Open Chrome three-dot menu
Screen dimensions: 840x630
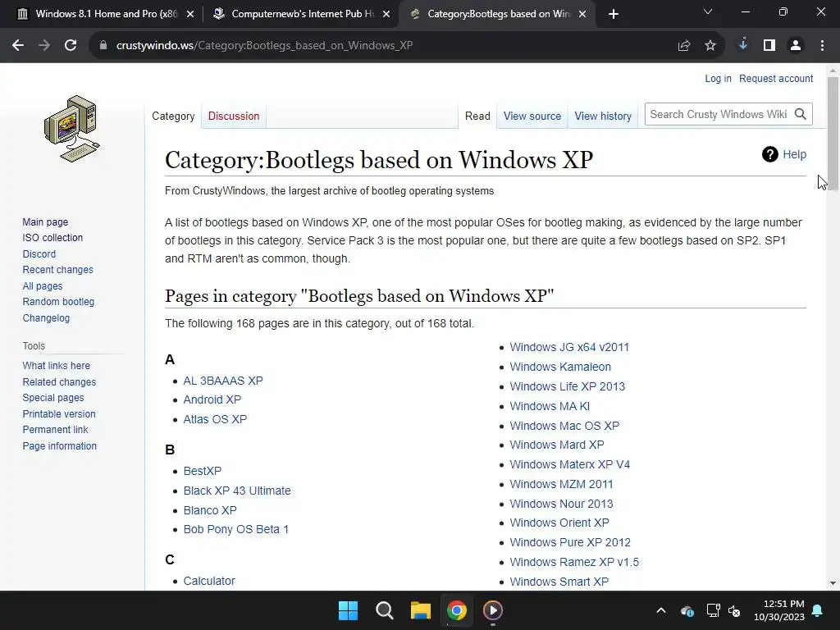coord(822,46)
